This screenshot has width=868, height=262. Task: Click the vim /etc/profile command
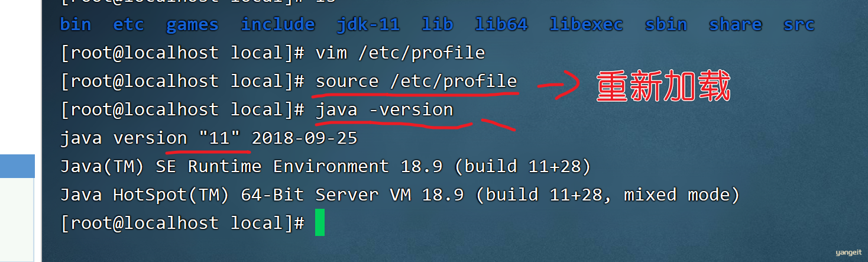click(x=400, y=53)
